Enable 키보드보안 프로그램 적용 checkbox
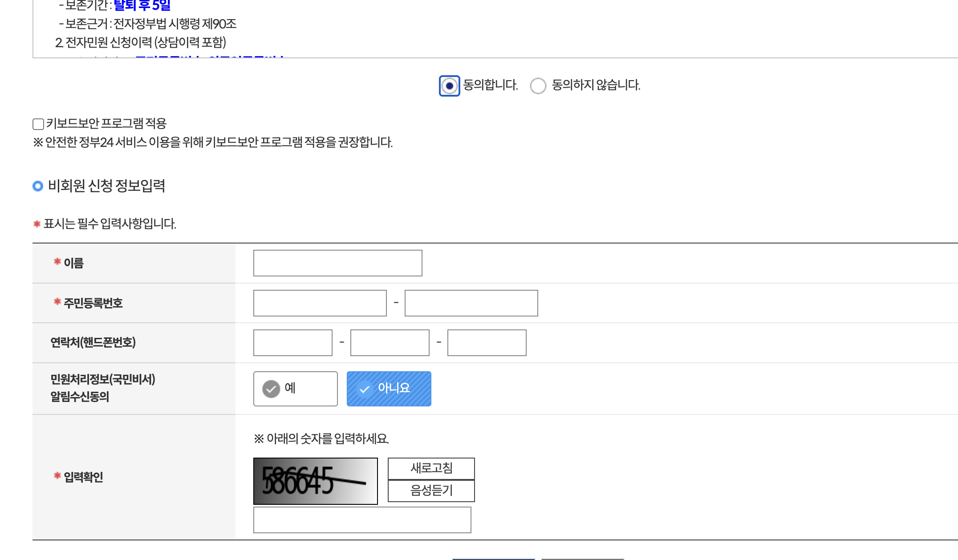 point(38,124)
